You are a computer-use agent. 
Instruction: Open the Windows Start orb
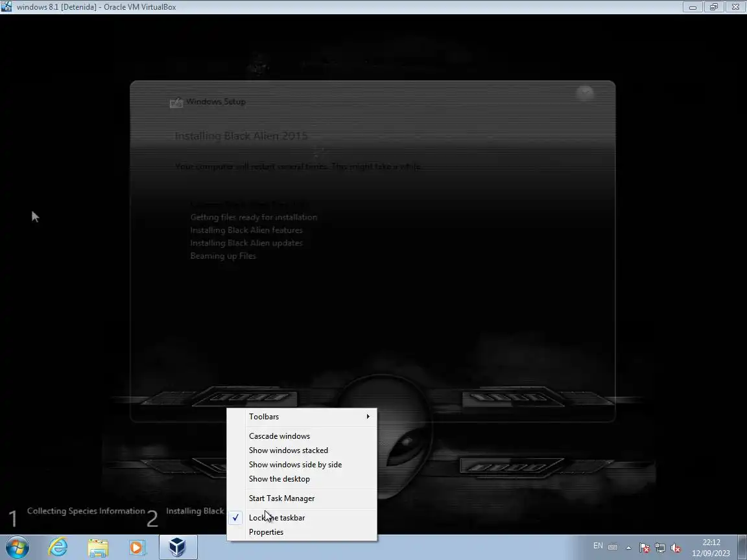point(17,547)
